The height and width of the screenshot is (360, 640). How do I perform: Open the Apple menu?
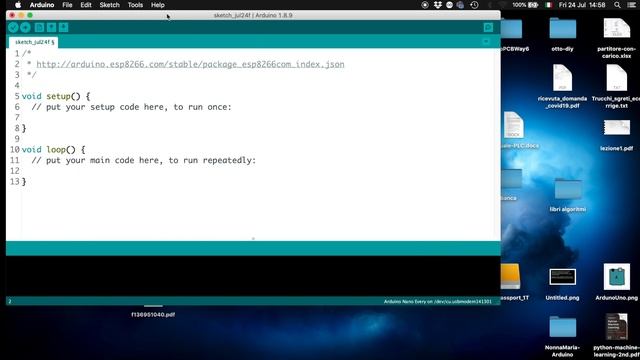coord(18,5)
